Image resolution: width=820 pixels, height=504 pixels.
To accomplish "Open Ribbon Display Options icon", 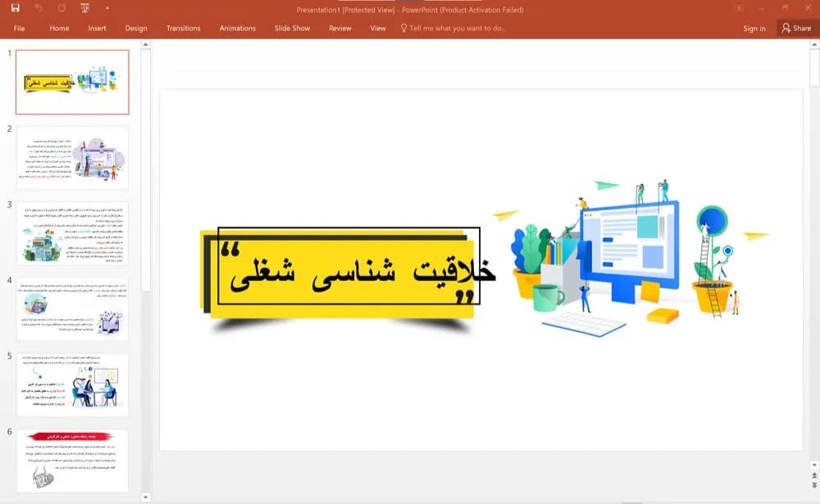I will pos(739,8).
